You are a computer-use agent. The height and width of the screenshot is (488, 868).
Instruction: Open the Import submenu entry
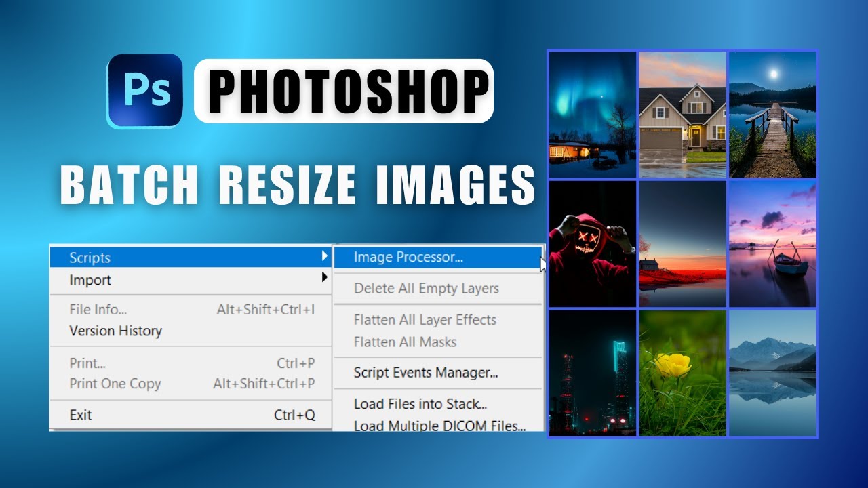191,280
